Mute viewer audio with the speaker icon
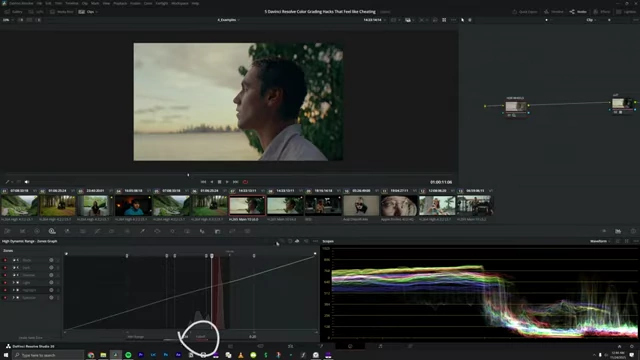Screen dimensions: 640x360 point(27,182)
